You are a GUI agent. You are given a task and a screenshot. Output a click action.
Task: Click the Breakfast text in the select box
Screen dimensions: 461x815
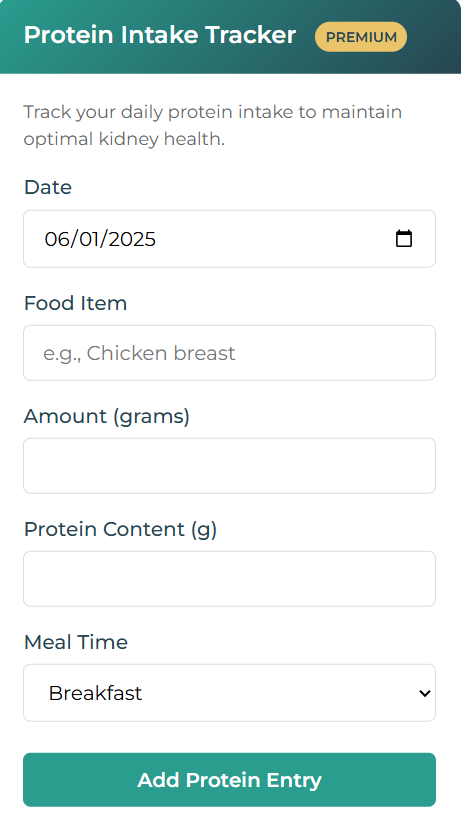point(95,693)
